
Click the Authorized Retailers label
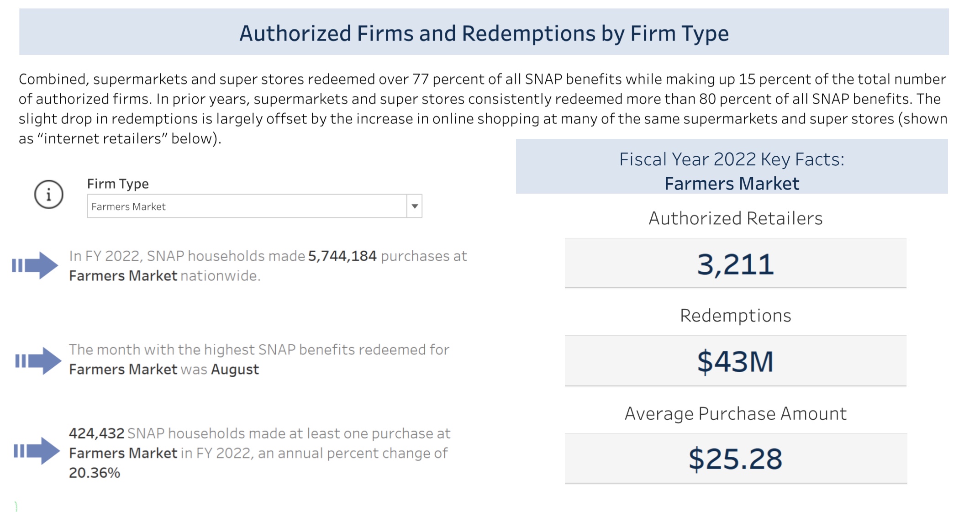click(x=735, y=218)
